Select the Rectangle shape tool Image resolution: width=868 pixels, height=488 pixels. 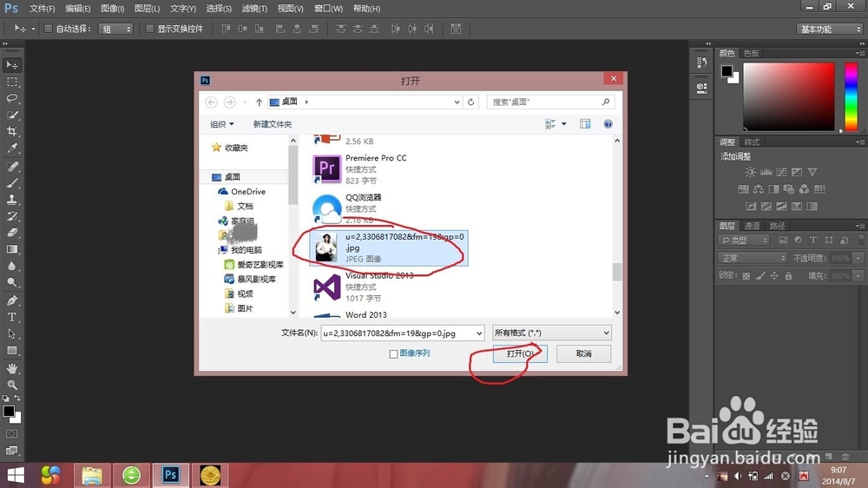(11, 351)
